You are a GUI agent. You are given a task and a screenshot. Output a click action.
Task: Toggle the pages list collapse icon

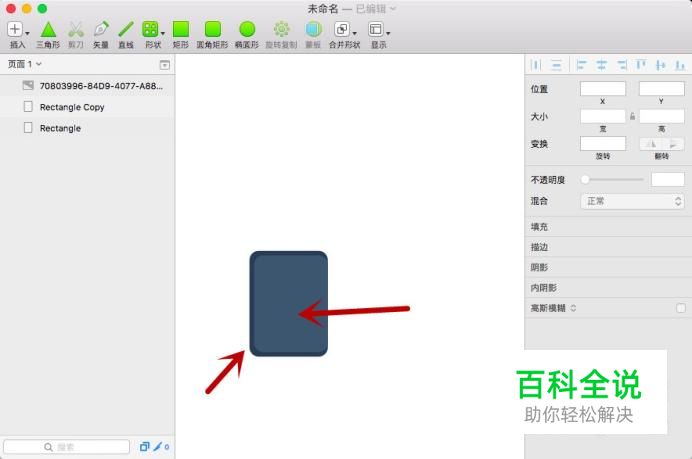[165, 65]
